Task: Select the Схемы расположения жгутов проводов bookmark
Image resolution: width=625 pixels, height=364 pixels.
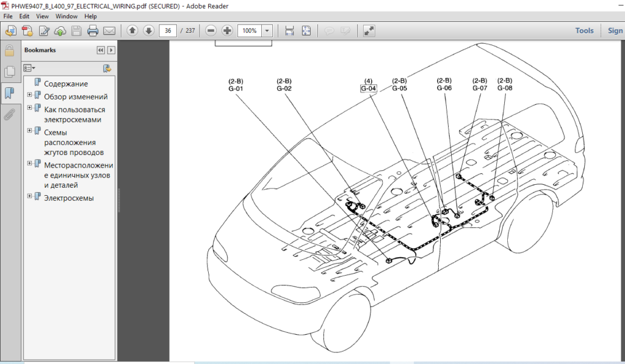Action: tap(74, 143)
